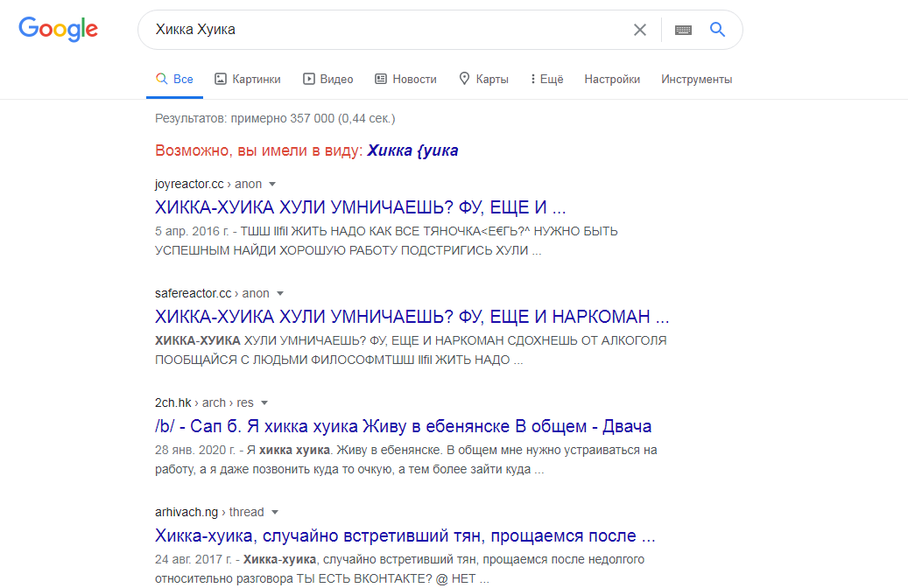Image resolution: width=908 pixels, height=588 pixels.
Task: Expand dropdown arrow next to safereactor.cc
Action: [x=280, y=293]
